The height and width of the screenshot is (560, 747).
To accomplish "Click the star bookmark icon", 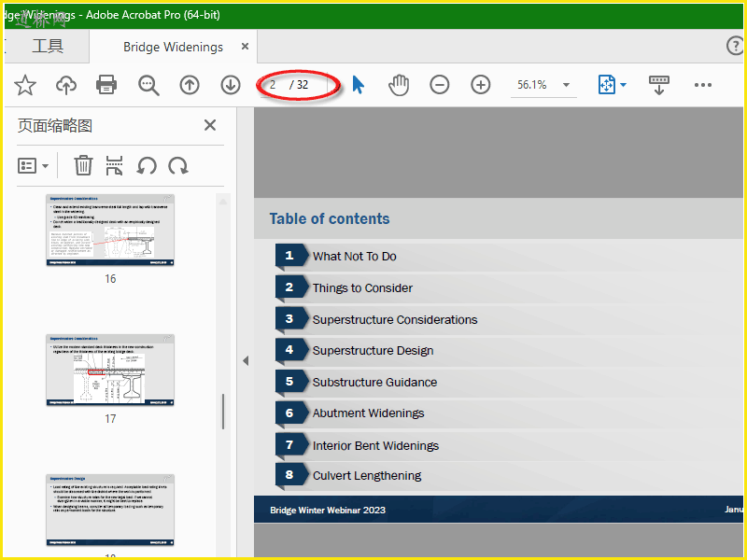I will point(25,85).
